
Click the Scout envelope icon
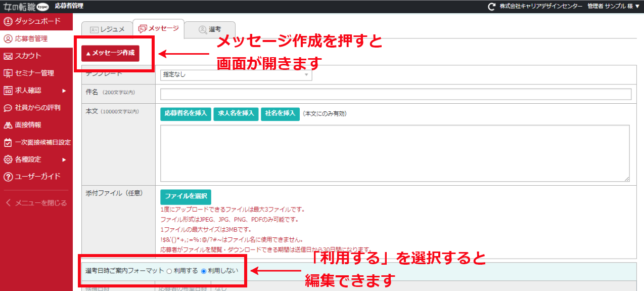click(x=8, y=56)
